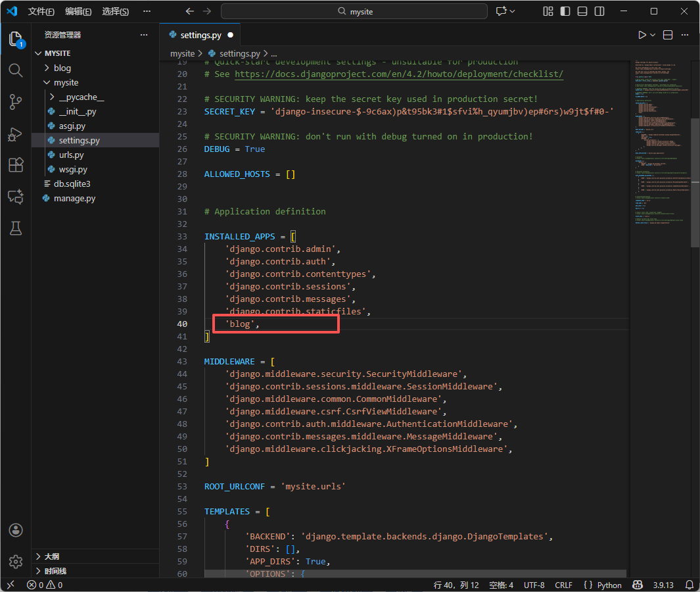Toggle the secondary side bar layout
This screenshot has height=592, width=700.
tap(599, 11)
